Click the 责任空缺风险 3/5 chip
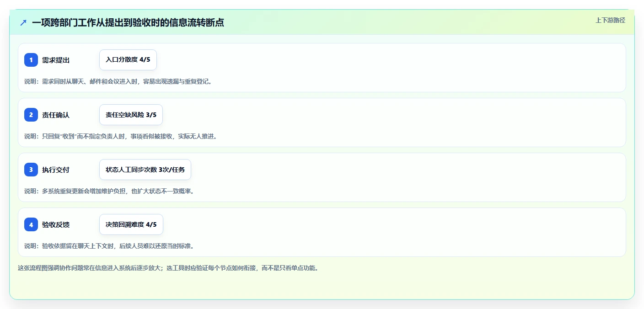Screen dimensions: 644x309 131,115
